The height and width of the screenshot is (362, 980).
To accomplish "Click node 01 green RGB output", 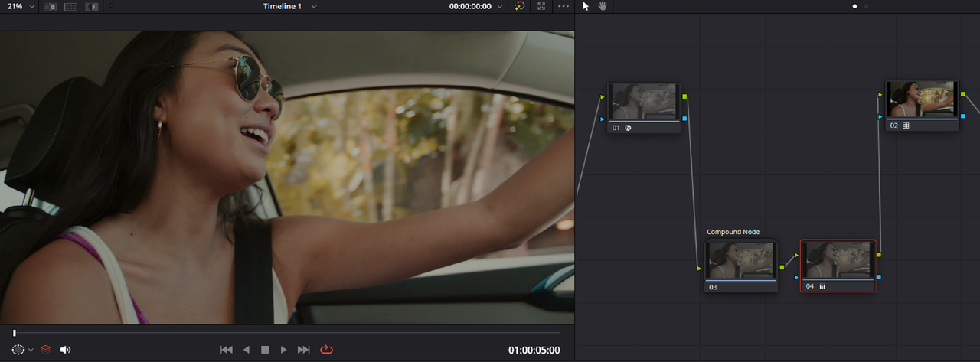I will 684,97.
